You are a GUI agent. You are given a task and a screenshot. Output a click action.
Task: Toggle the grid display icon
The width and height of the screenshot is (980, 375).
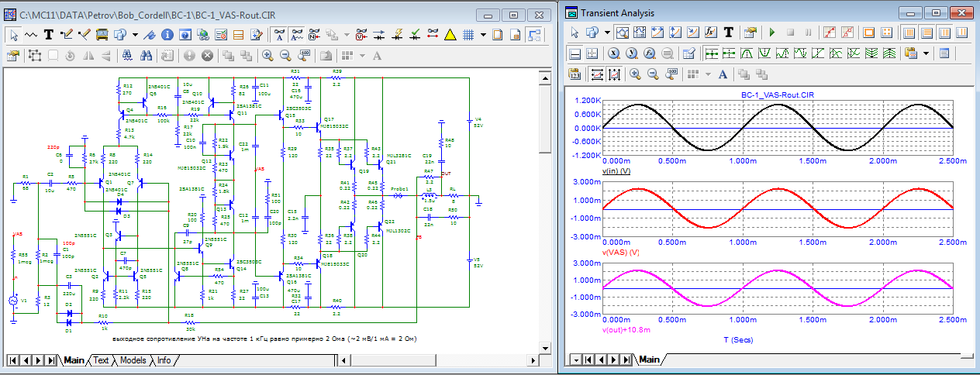pos(468,35)
